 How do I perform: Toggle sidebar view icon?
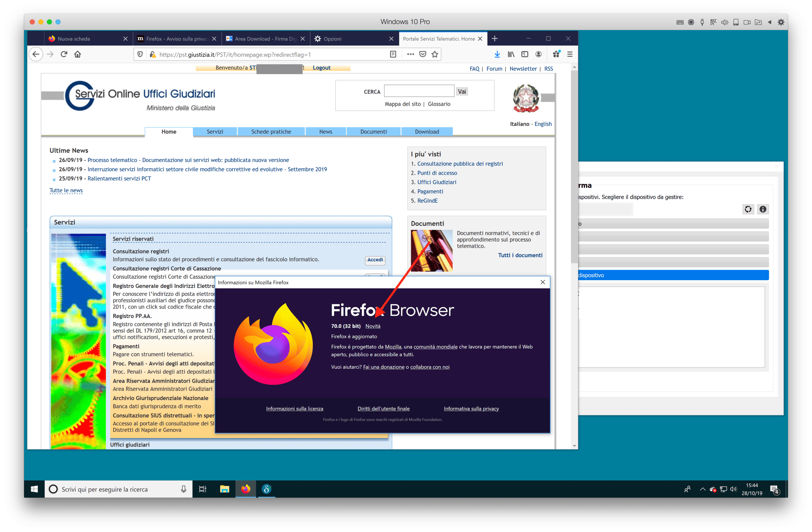pyautogui.click(x=525, y=54)
